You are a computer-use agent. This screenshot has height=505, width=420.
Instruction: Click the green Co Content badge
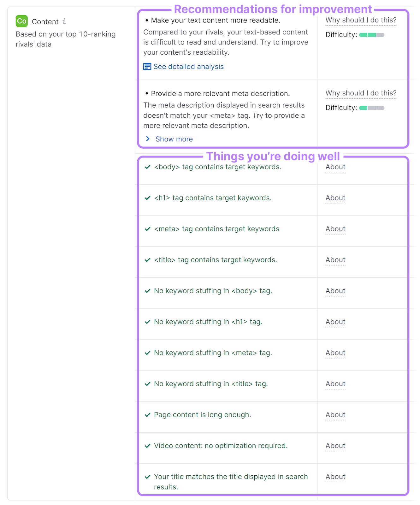coord(21,21)
